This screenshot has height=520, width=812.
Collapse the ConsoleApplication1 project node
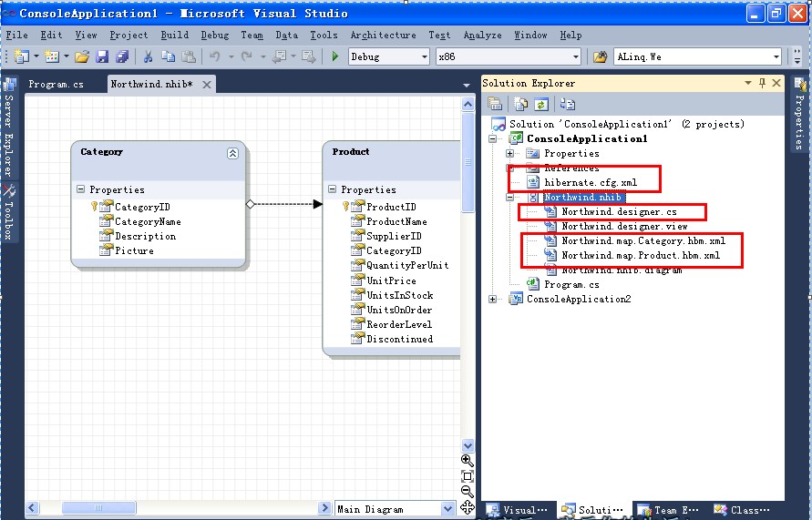pos(492,138)
